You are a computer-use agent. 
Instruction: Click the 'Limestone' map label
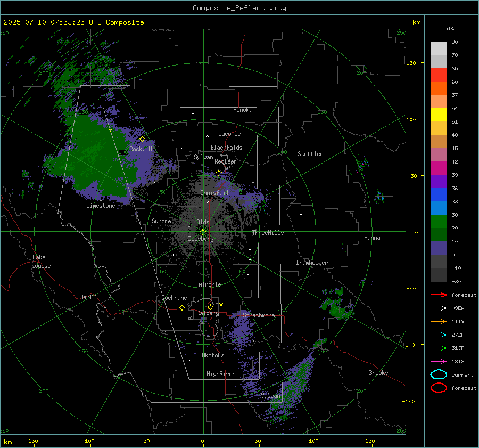pyautogui.click(x=101, y=206)
